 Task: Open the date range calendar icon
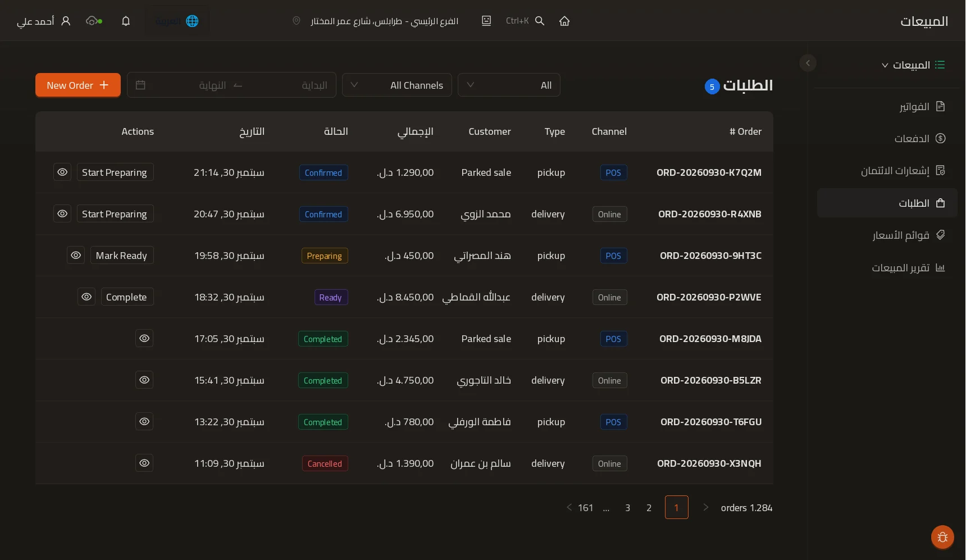point(140,85)
